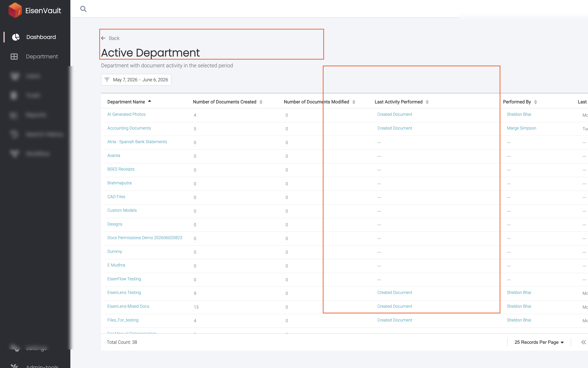This screenshot has height=368, width=588.
Task: Click Created Document for EisenLens Testing
Action: (394, 292)
